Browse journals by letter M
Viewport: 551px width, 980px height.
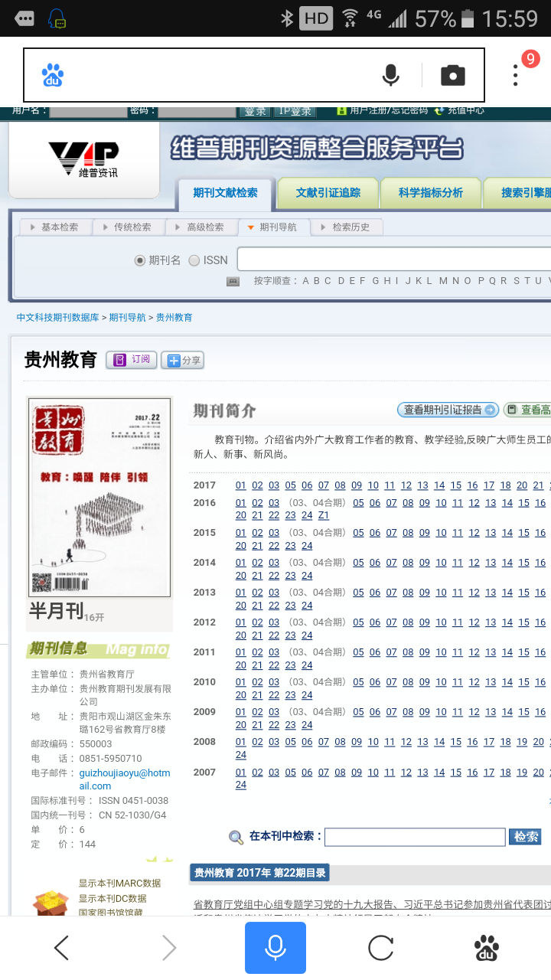(x=443, y=281)
